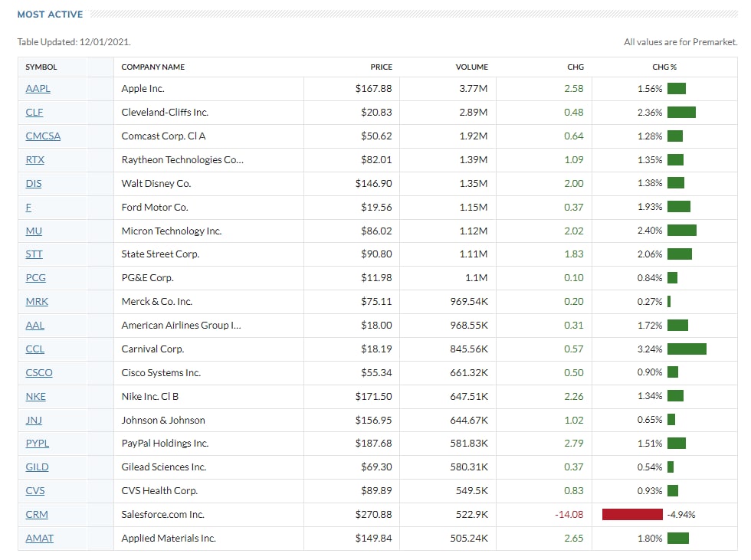The image size is (751, 560).
Task: Open the RTX stock link
Action: [35, 159]
